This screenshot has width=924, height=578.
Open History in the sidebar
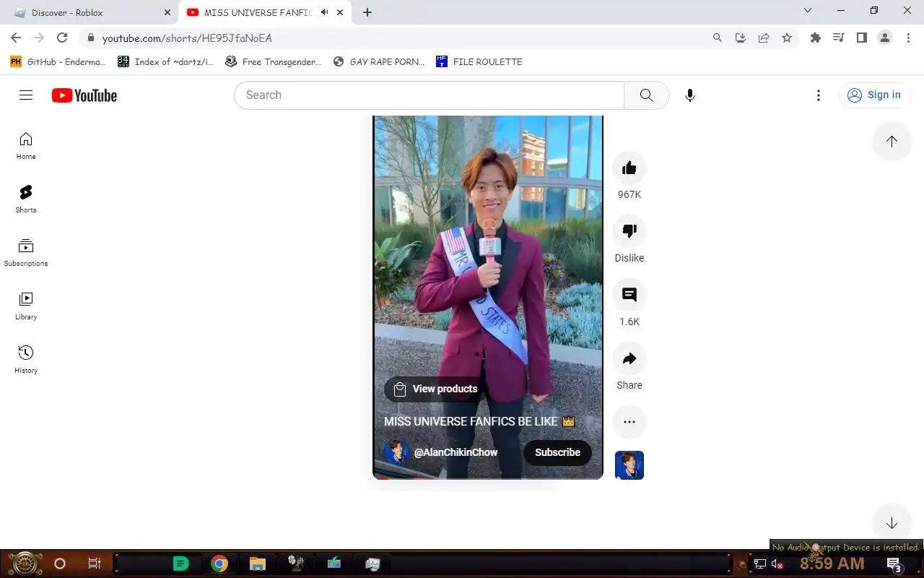tap(26, 359)
